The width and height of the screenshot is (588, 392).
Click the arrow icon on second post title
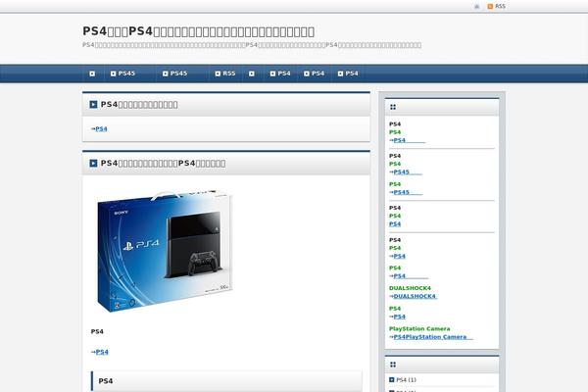(x=93, y=163)
